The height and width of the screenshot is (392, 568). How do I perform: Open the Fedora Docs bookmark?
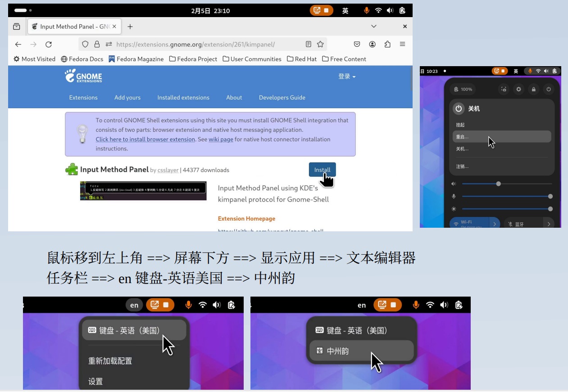[82, 59]
